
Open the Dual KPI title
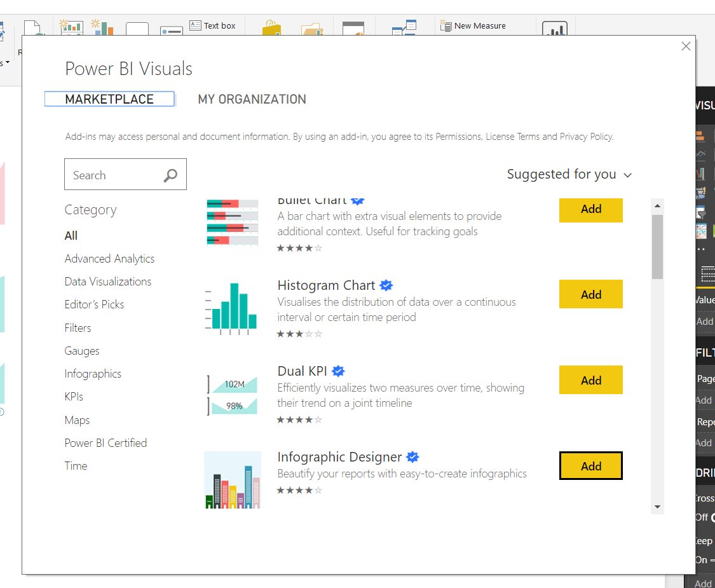tap(303, 371)
